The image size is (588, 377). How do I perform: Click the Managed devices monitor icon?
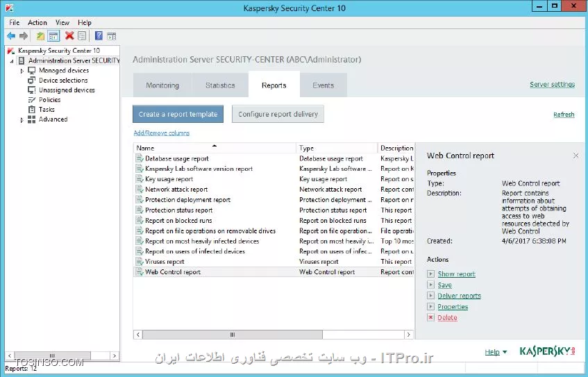pyautogui.click(x=32, y=70)
